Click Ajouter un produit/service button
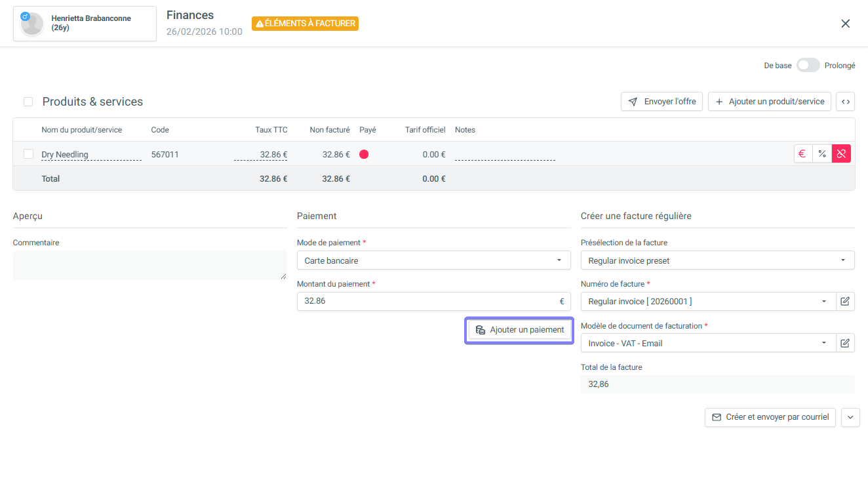Viewport: 868px width, 486px height. pos(770,102)
